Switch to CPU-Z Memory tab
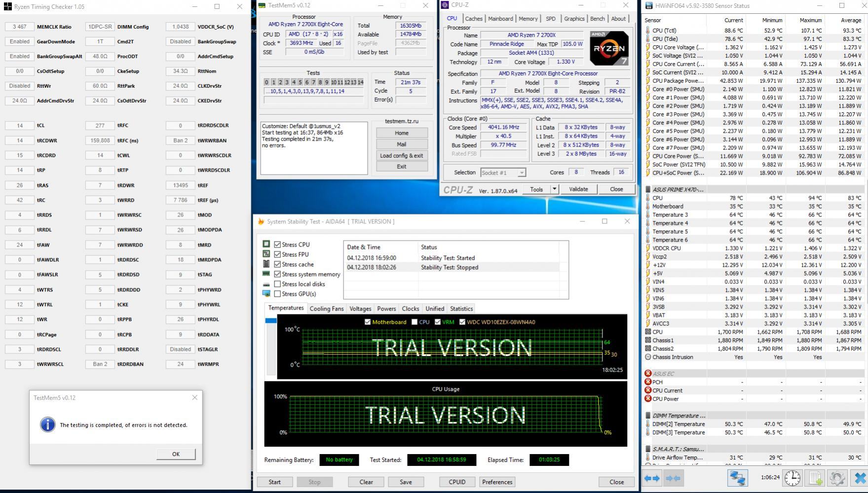The height and width of the screenshot is (493, 868). pyautogui.click(x=528, y=19)
